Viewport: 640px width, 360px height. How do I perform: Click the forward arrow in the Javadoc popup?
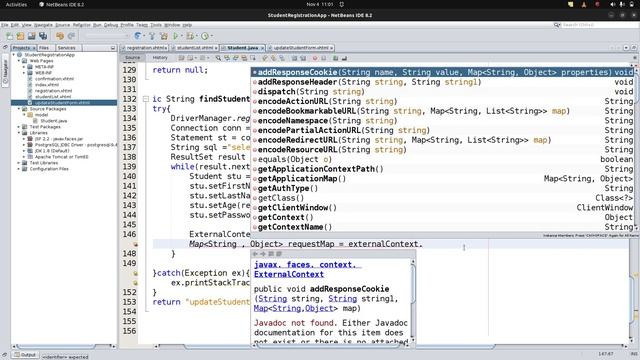pyautogui.click(x=263, y=254)
